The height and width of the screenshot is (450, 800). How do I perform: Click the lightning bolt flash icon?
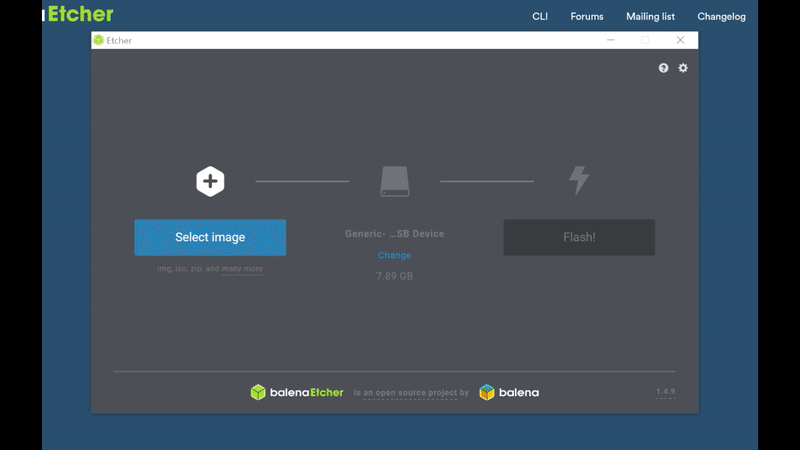pyautogui.click(x=579, y=180)
